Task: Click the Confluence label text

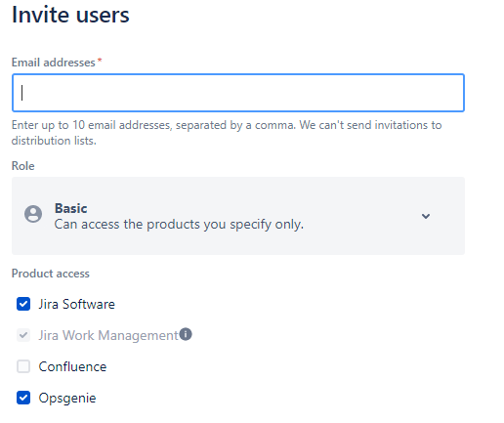Action: 72,366
